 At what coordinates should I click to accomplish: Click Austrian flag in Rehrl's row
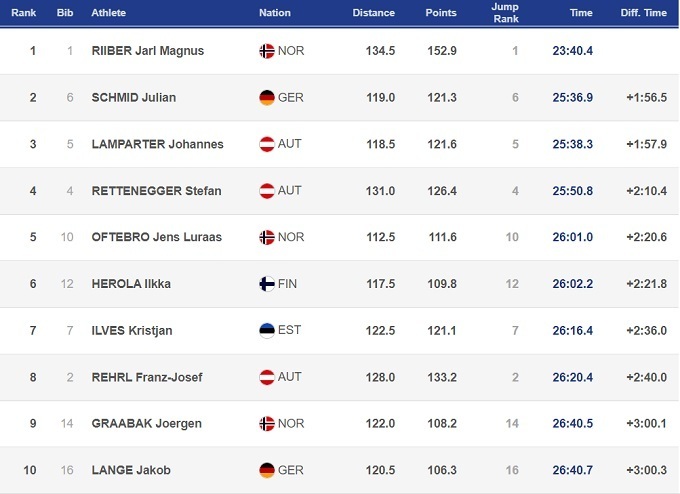[267, 377]
